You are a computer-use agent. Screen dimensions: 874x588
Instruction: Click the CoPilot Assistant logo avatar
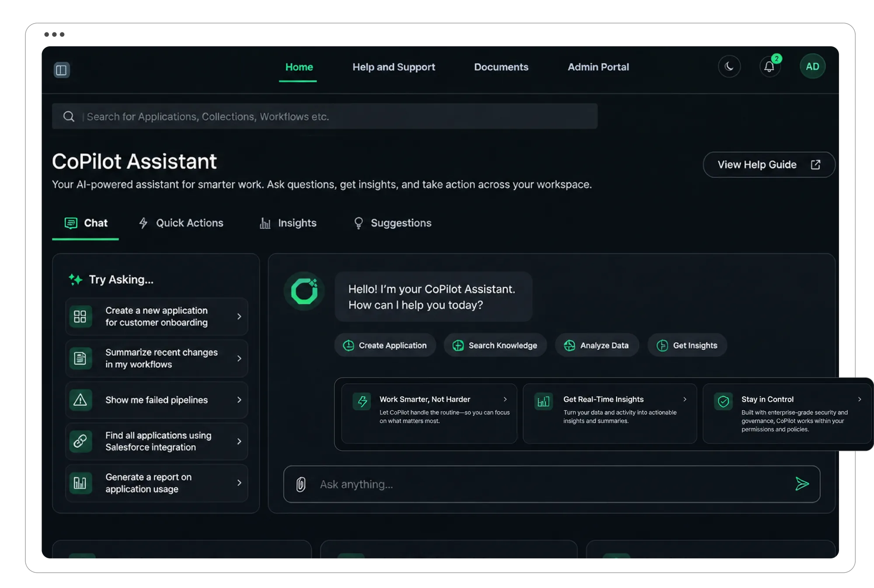(x=304, y=291)
